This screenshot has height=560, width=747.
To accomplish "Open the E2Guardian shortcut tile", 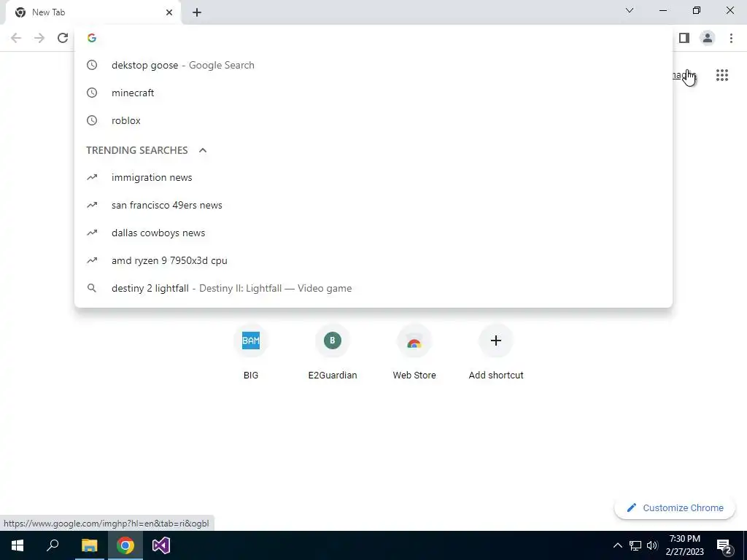I will pyautogui.click(x=333, y=353).
